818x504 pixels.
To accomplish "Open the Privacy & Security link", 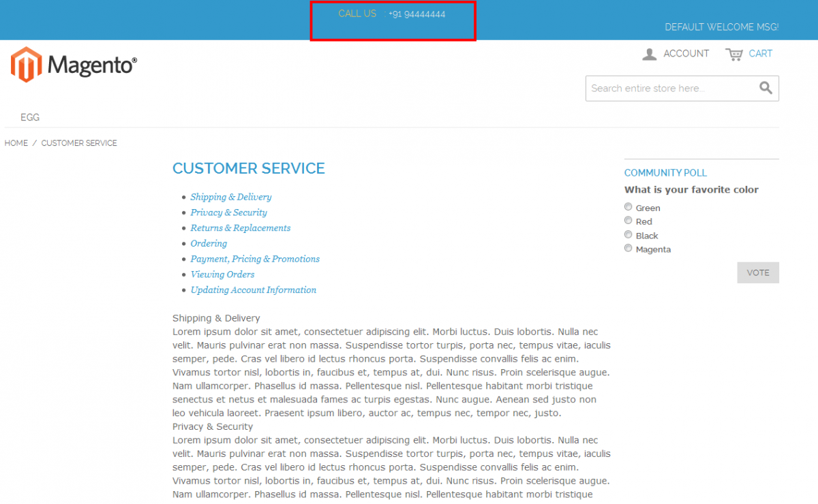I will (x=228, y=212).
